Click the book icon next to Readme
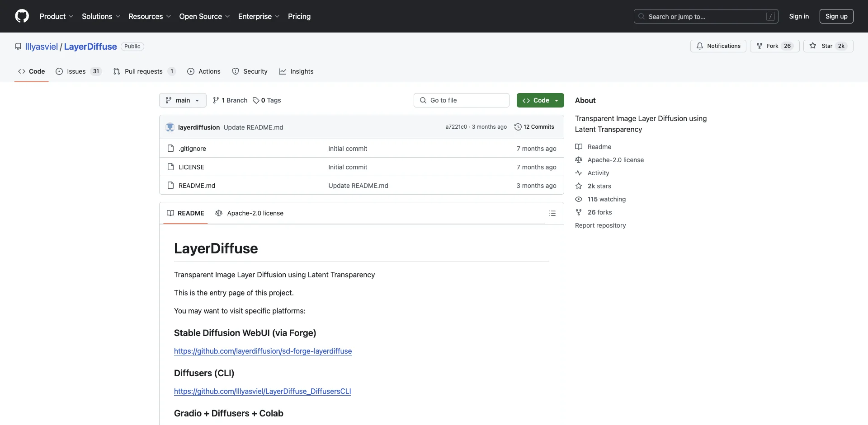The height and width of the screenshot is (425, 868). (x=579, y=147)
